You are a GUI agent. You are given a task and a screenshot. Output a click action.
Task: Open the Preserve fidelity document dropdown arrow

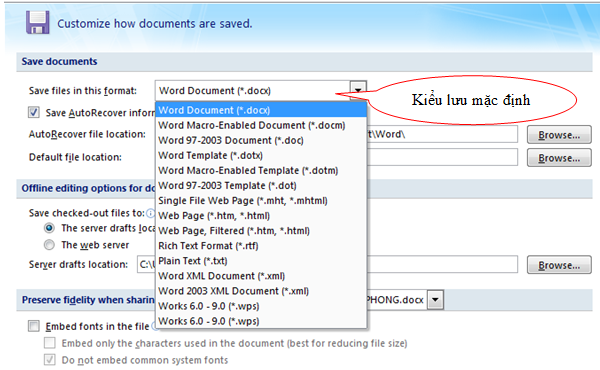pos(435,300)
